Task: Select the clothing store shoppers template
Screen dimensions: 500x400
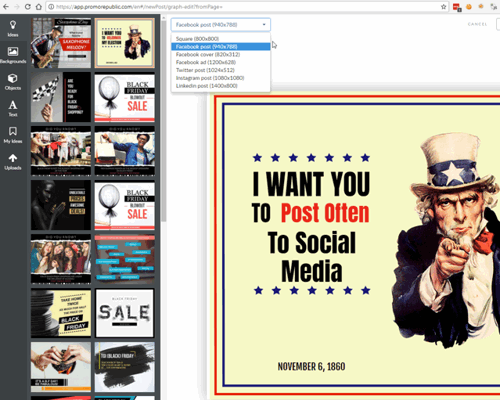Action: [x=61, y=151]
